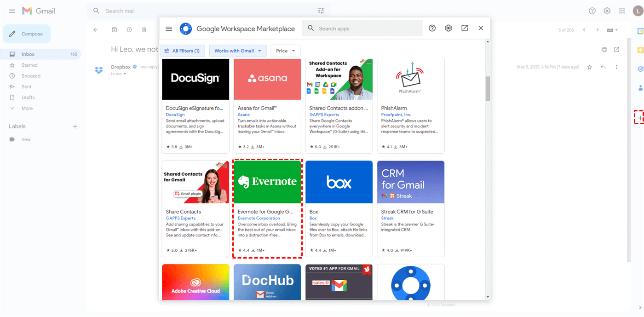Create new label plus icon
Viewport: 644px width, 317px height.
coord(75,127)
